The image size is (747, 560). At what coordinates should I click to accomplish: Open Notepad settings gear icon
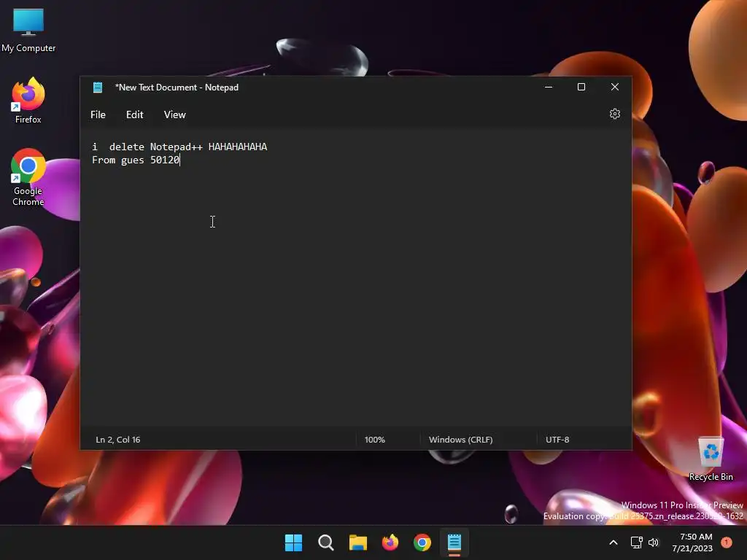614,114
